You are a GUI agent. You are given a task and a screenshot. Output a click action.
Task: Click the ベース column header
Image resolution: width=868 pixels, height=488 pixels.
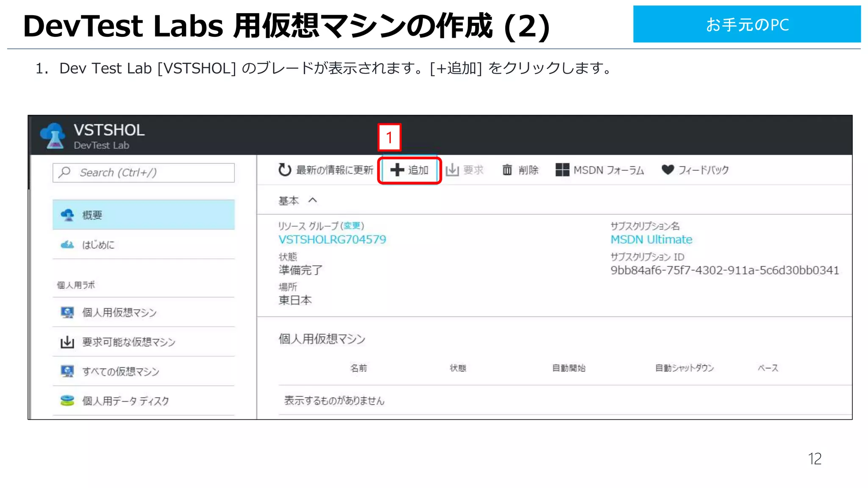point(768,368)
